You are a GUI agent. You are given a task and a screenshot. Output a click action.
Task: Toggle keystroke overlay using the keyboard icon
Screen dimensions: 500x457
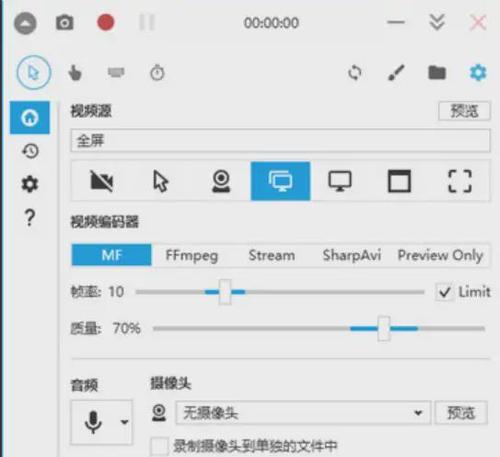click(116, 72)
